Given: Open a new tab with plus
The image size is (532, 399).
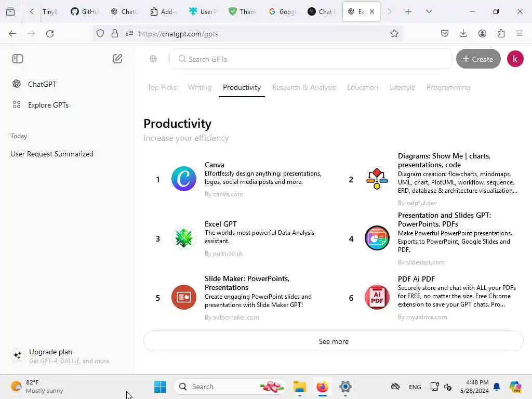Looking at the screenshot, I should click(x=408, y=12).
